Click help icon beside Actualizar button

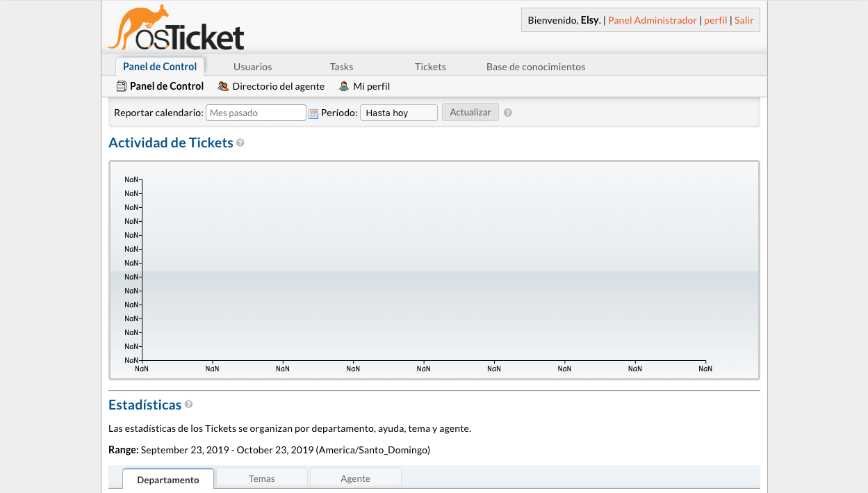pos(508,113)
